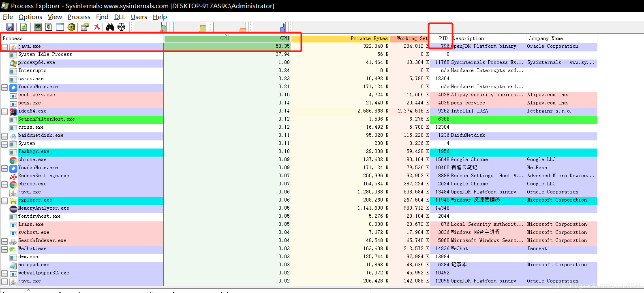Click the orange physical memory mini graph
Image resolution: width=644 pixels, height=293 pixels.
click(x=230, y=27)
